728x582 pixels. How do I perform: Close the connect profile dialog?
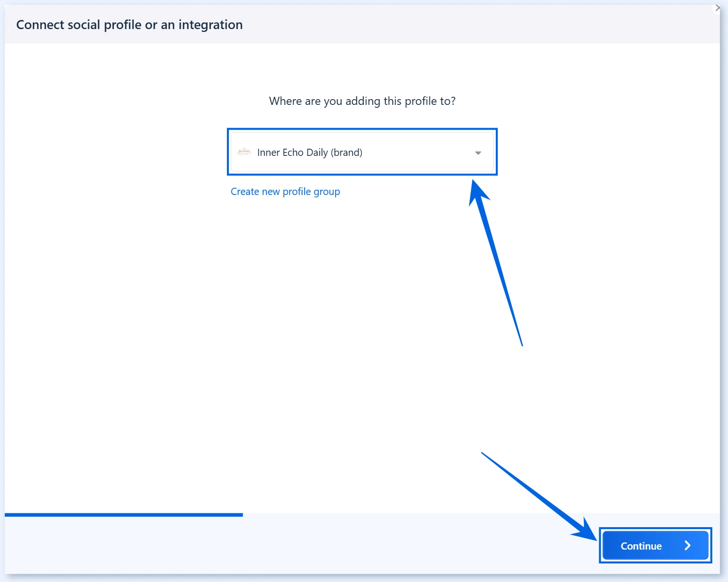click(x=718, y=8)
